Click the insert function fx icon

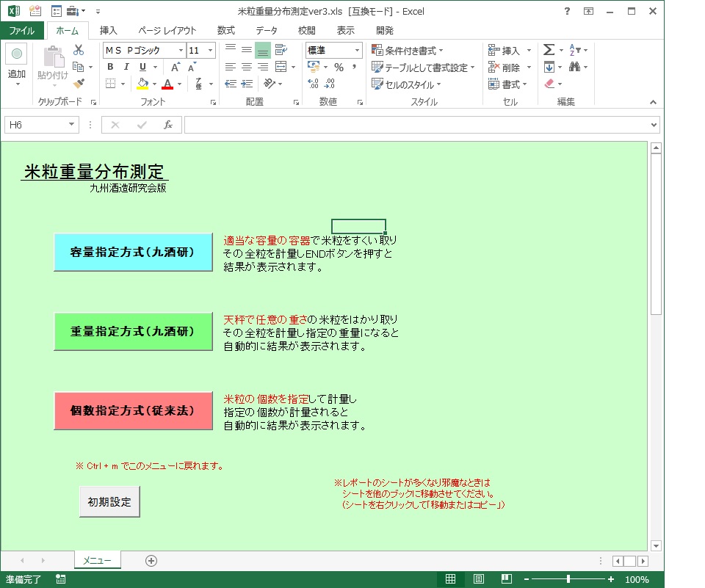tap(168, 125)
